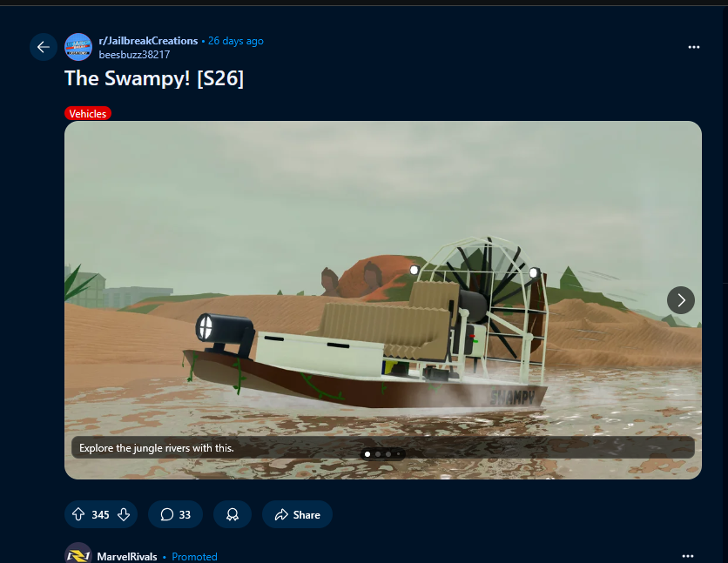
Task: Select the first gallery pagination dot
Action: point(367,454)
